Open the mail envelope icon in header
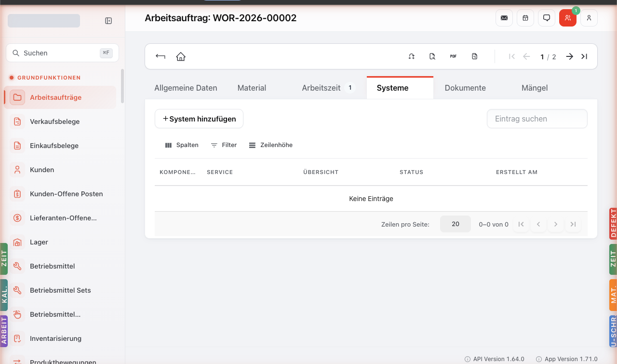This screenshot has width=617, height=364. (504, 18)
